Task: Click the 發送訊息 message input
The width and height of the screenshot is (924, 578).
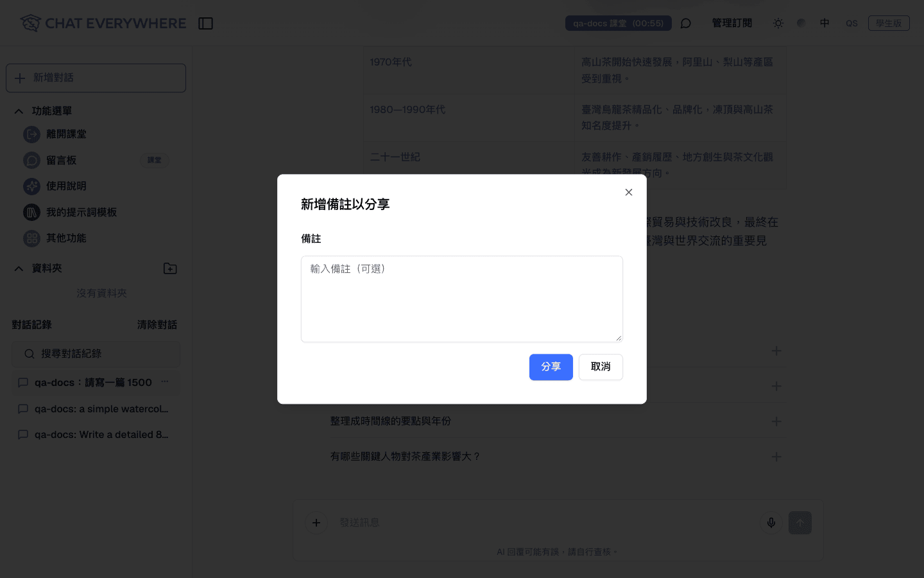Action: [545, 523]
